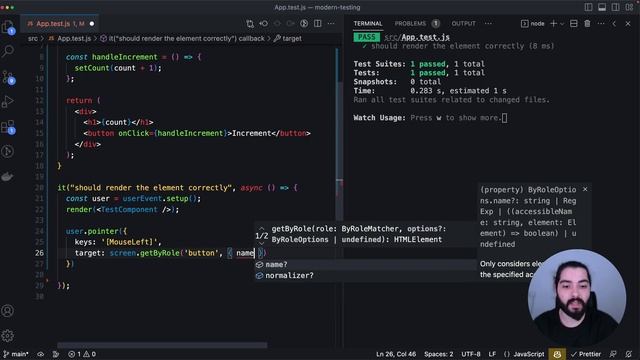The image size is (640, 360).
Task: Click the it callback breadcrumb segment
Action: pyautogui.click(x=182, y=38)
